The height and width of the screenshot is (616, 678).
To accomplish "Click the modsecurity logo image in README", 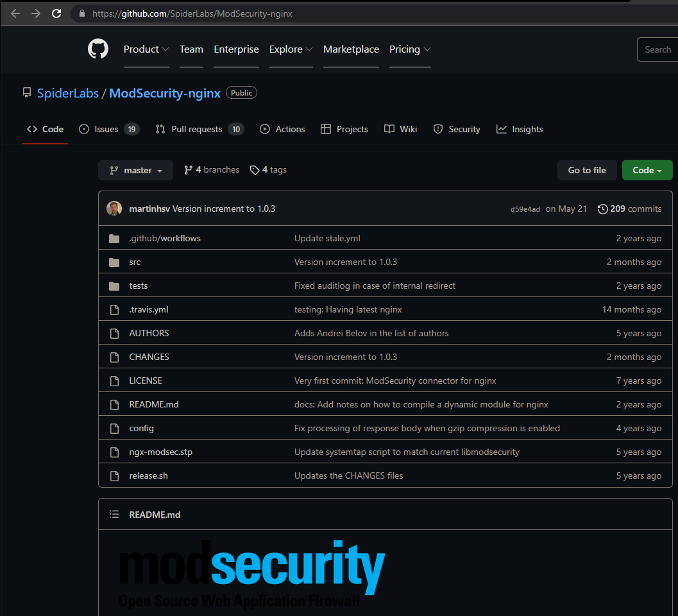I will tap(252, 574).
